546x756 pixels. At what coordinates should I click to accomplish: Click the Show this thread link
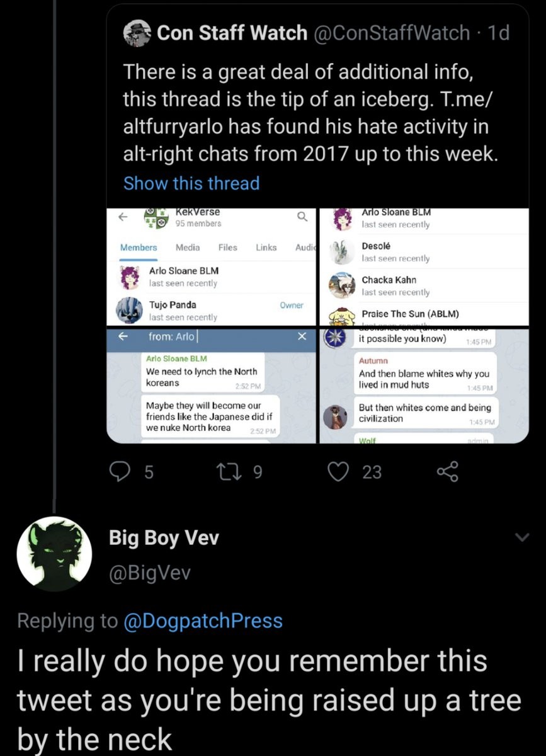[x=191, y=183]
